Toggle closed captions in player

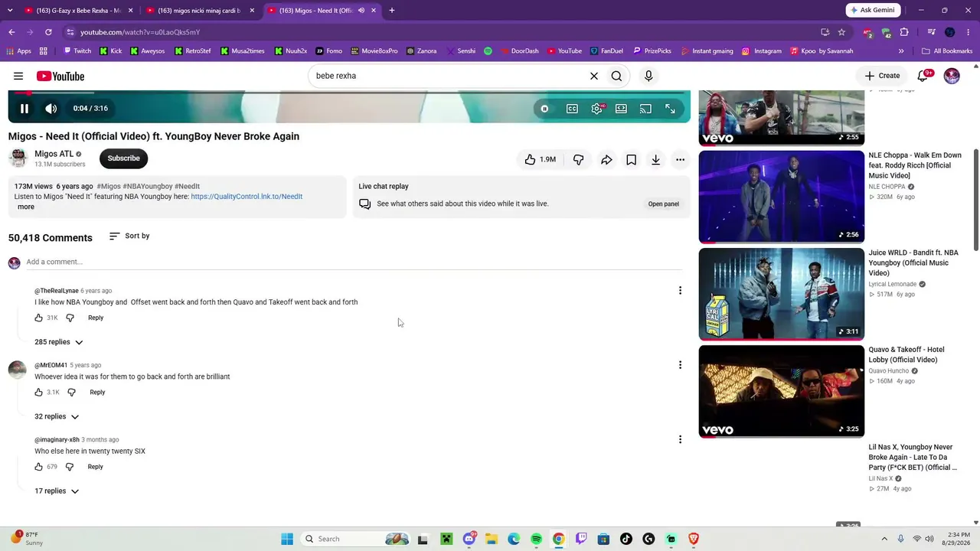(572, 109)
